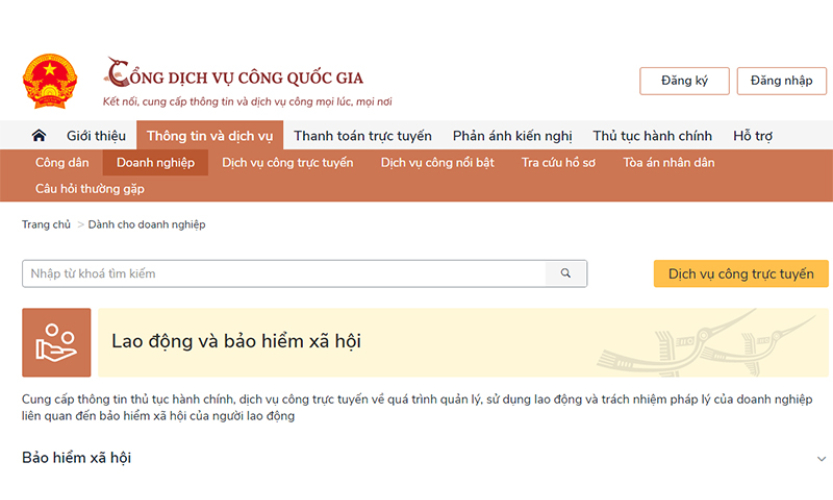Click Dành cho doanh nghiệp breadcrumb
The height and width of the screenshot is (500, 833).
click(147, 225)
